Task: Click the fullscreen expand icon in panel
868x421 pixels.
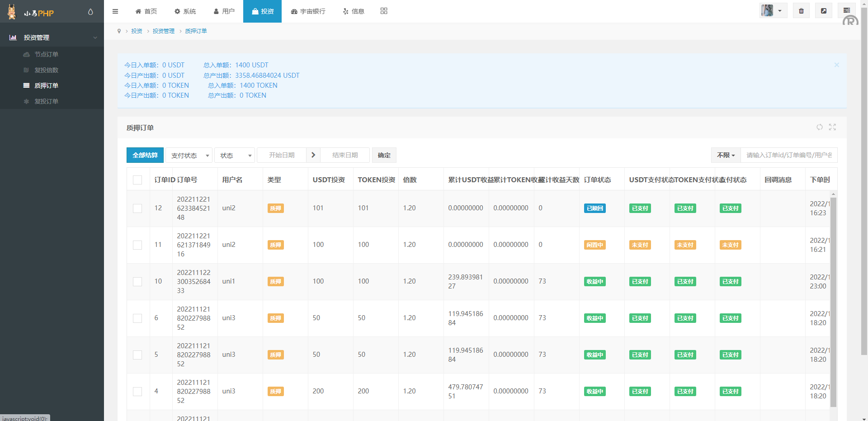Action: click(832, 127)
